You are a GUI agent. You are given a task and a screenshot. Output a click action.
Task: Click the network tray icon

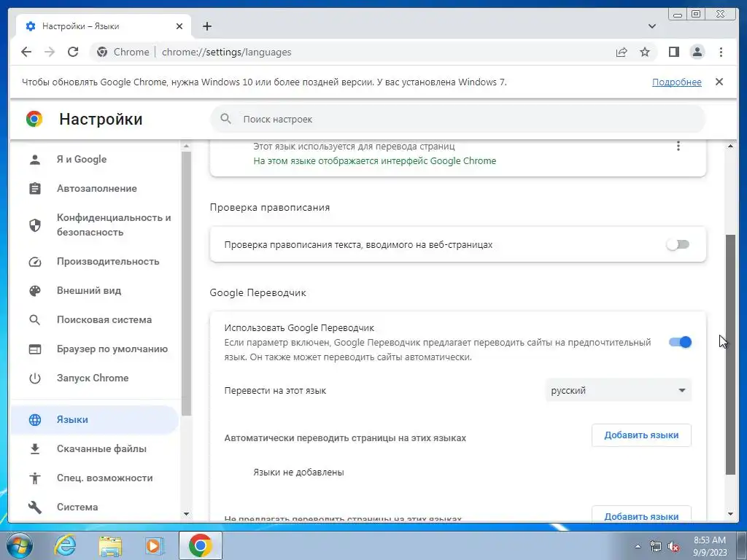point(656,546)
